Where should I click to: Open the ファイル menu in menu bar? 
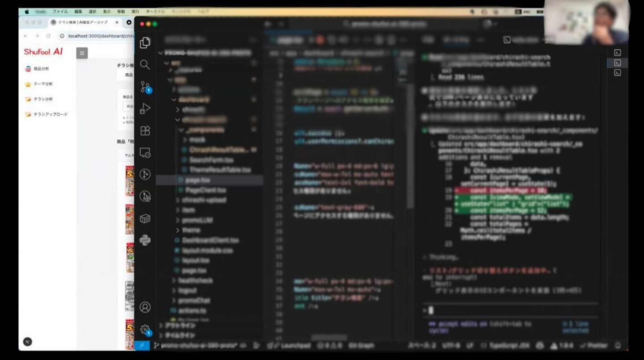[x=60, y=12]
